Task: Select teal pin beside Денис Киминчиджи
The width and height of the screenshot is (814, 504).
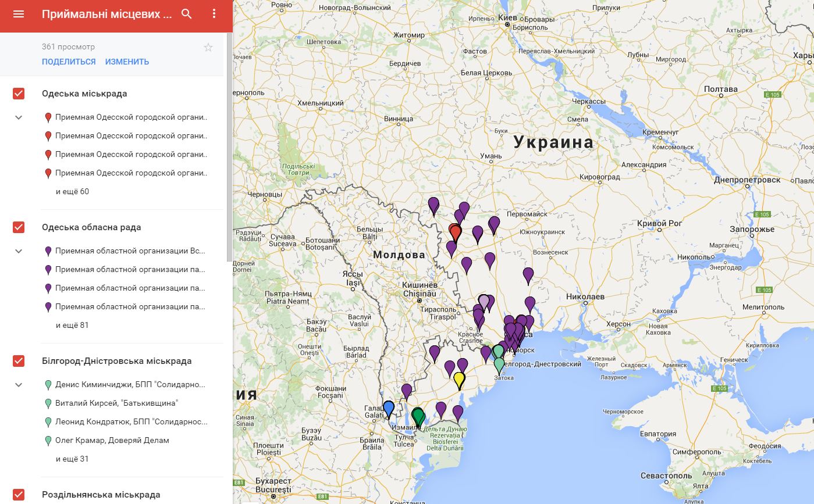Action: point(48,385)
